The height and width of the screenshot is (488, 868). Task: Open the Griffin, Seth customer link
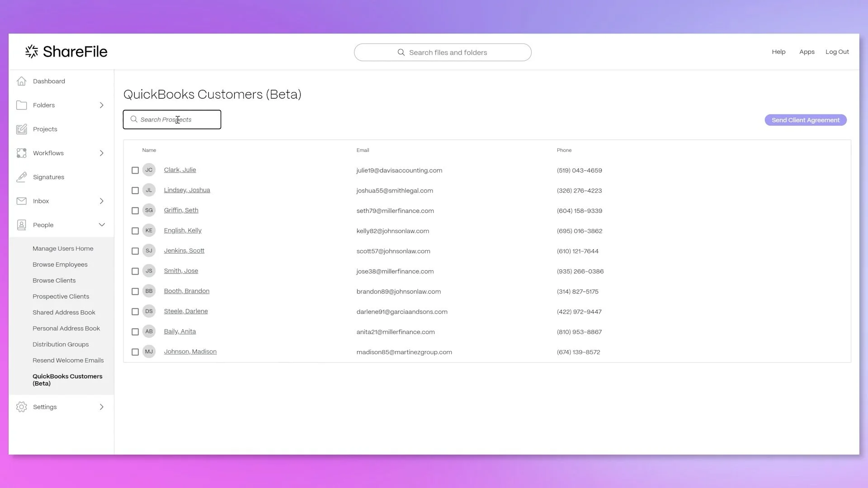tap(181, 210)
